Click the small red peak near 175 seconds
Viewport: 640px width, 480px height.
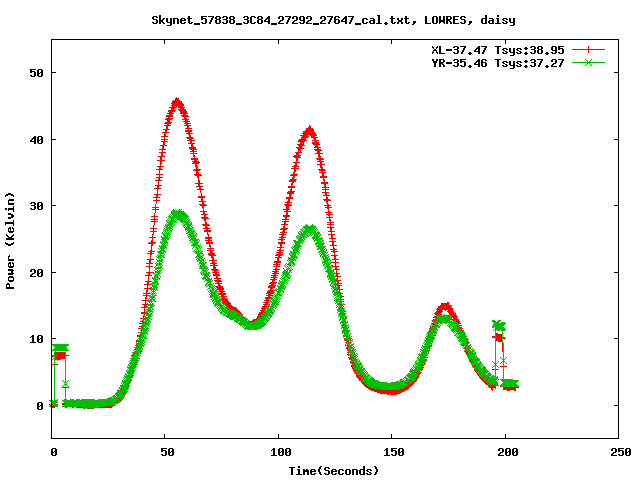point(446,307)
